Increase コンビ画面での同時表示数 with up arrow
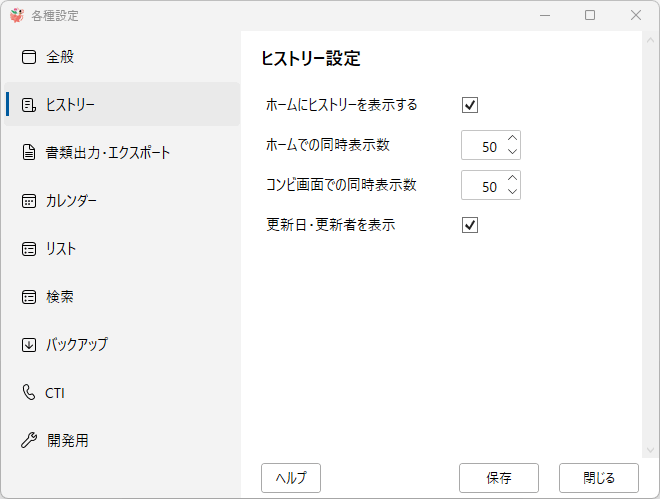 pos(512,178)
